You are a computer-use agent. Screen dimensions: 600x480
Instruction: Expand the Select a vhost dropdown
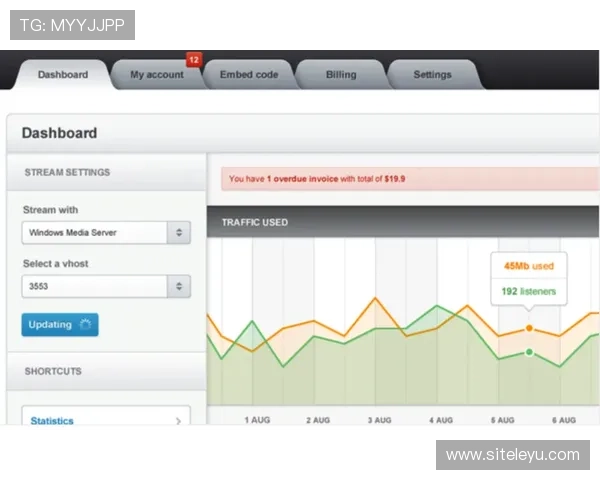tap(95, 286)
